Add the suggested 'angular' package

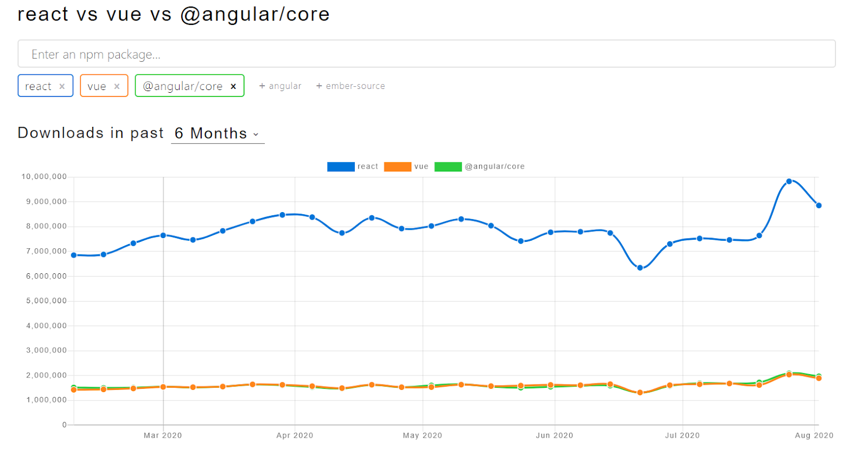pos(280,86)
